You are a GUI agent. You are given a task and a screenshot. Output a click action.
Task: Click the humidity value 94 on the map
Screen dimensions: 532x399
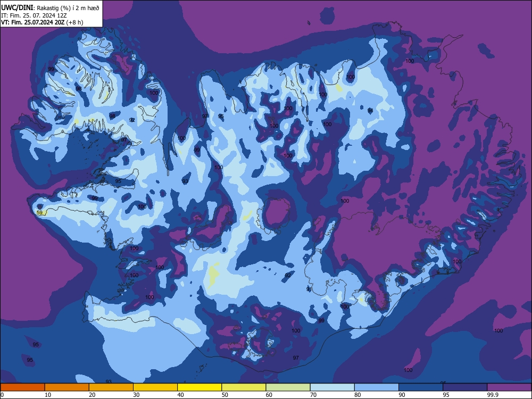(370, 110)
